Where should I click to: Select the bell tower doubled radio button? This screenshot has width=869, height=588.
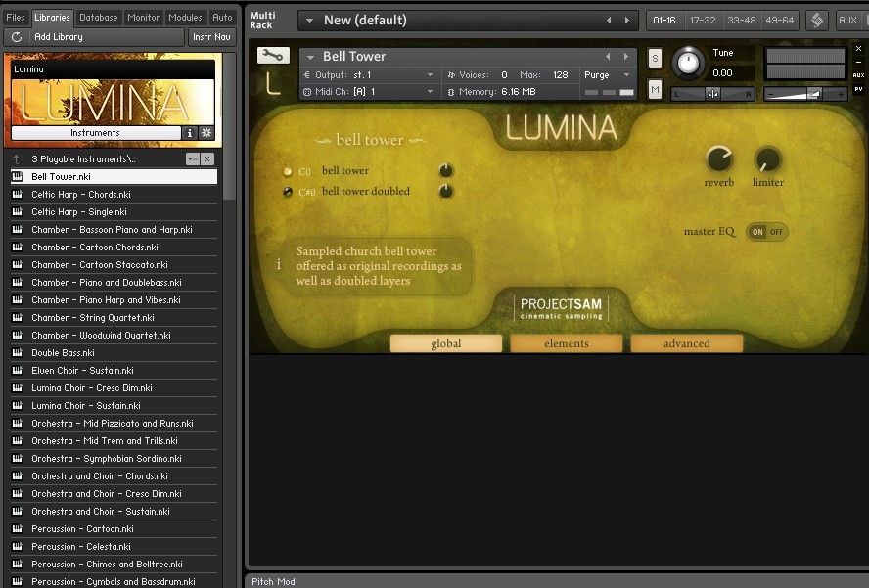[x=288, y=192]
